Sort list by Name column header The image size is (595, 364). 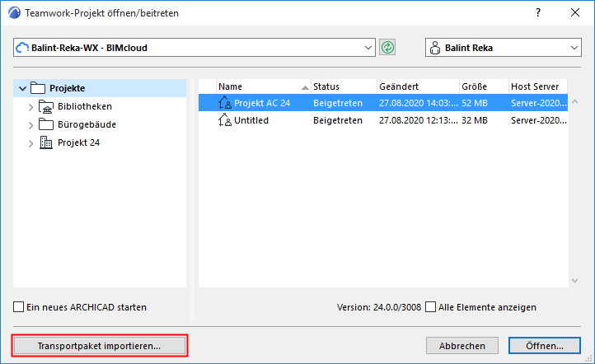tap(264, 86)
